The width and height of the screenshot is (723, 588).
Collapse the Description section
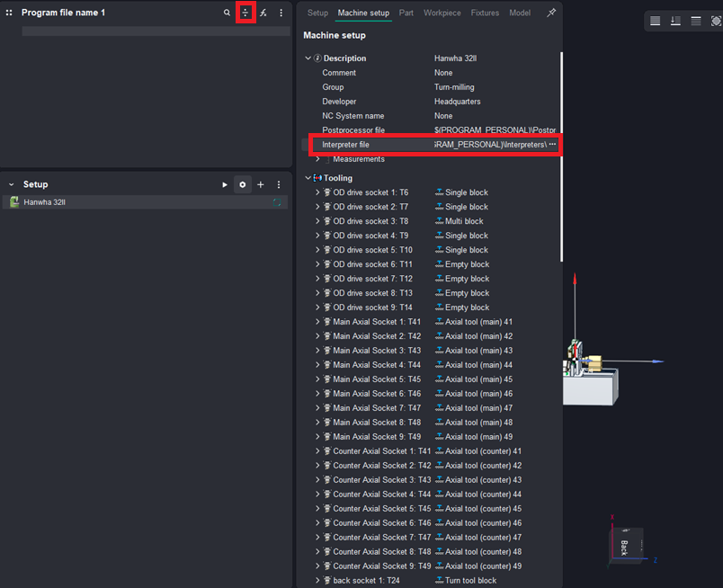(x=308, y=58)
